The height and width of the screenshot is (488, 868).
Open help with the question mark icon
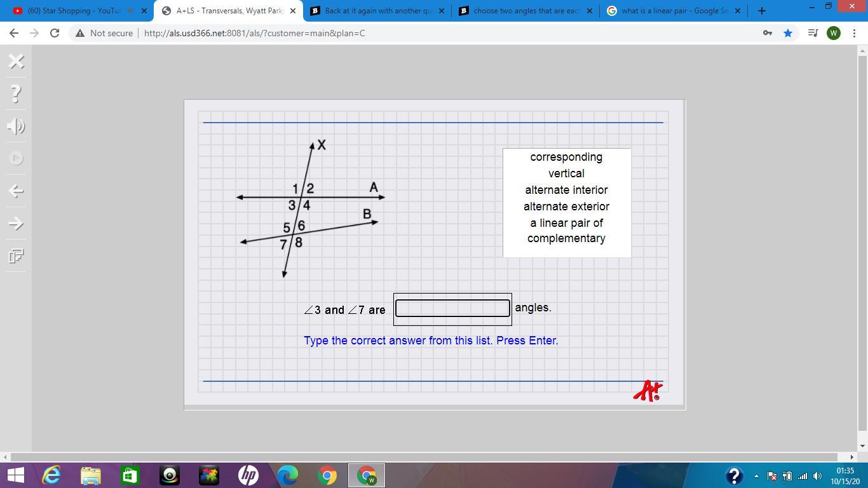(x=17, y=93)
